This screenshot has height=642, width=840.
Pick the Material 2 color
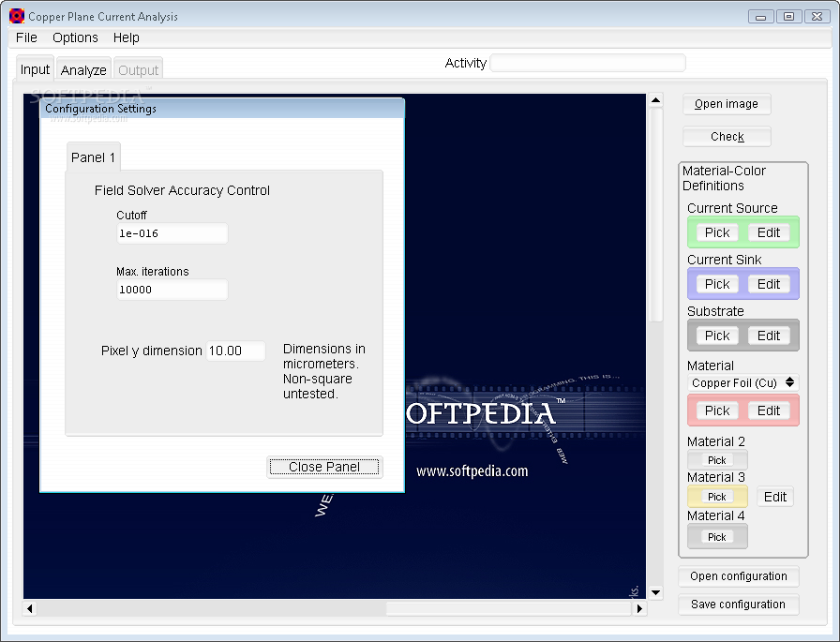click(717, 460)
